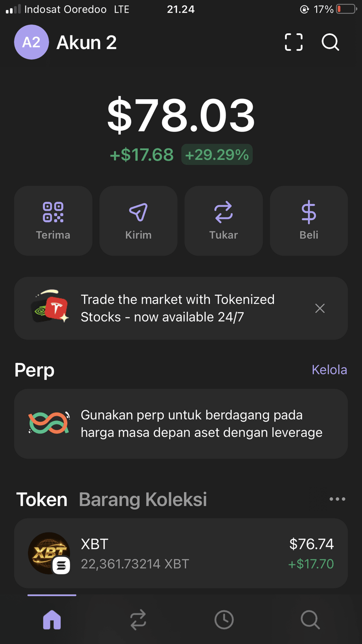
Task: Switch to the Barang Koleksi tab
Action: click(x=143, y=499)
